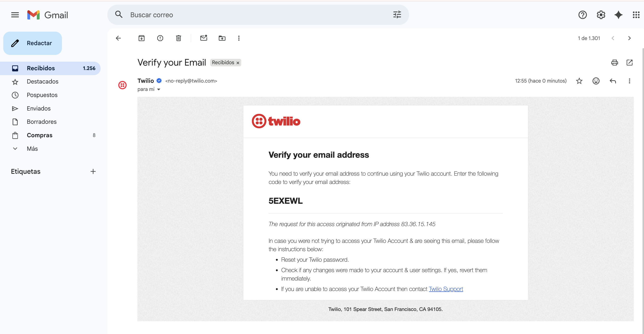Show search options in the search bar

coord(397,15)
